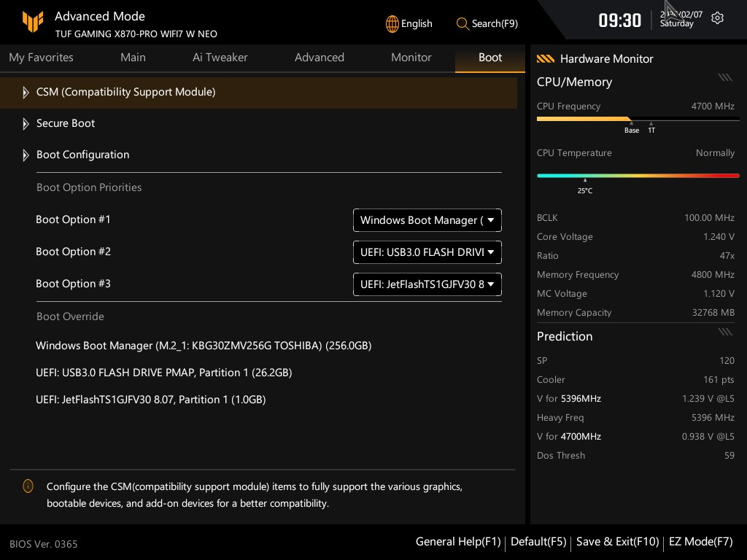Click the TUF Gaming logo
Screen dimensions: 747x560
[32, 23]
